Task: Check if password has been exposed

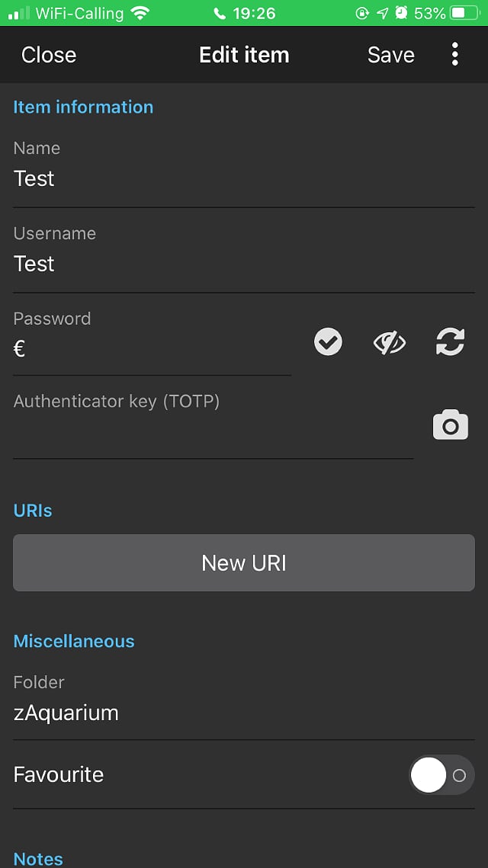Action: pos(328,342)
